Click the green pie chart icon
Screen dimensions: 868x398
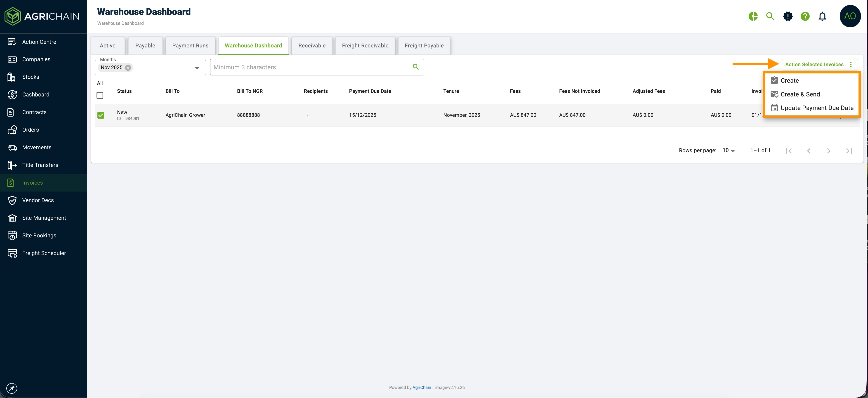(753, 16)
